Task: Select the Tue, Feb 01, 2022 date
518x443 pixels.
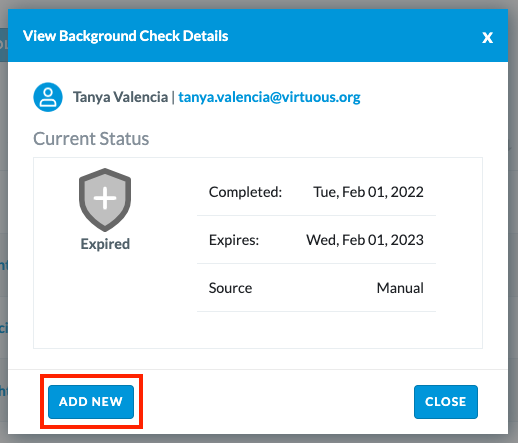Action: click(x=368, y=192)
